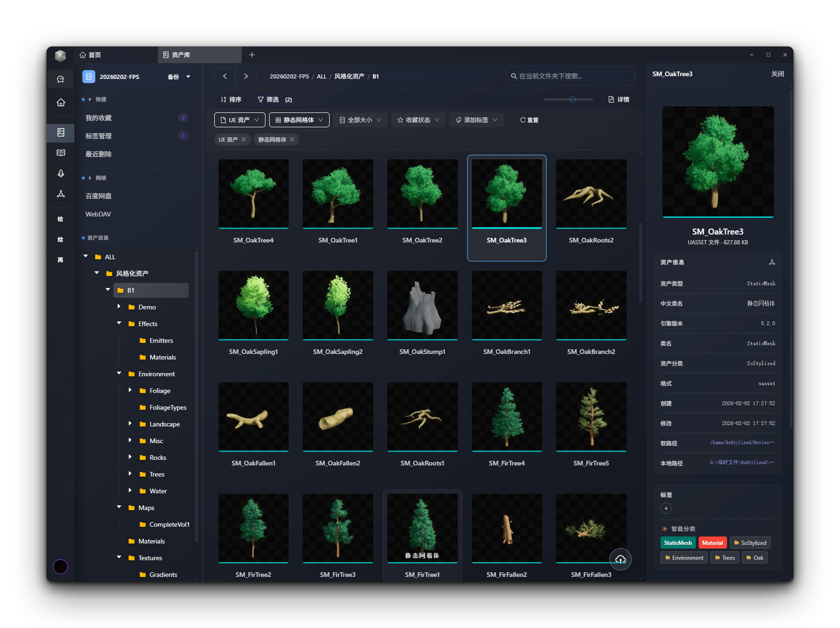Click the graph icon beside 资产信息
Screen dimensions: 840x628
772,262
